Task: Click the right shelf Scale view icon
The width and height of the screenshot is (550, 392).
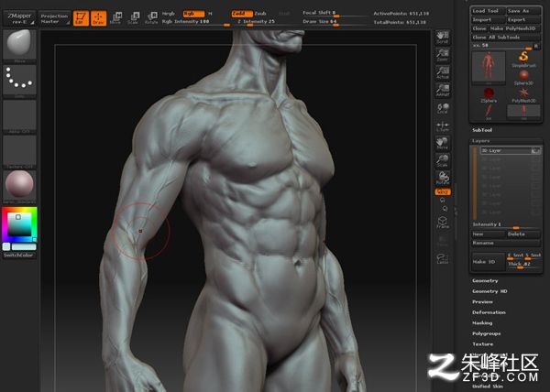Action: click(443, 161)
